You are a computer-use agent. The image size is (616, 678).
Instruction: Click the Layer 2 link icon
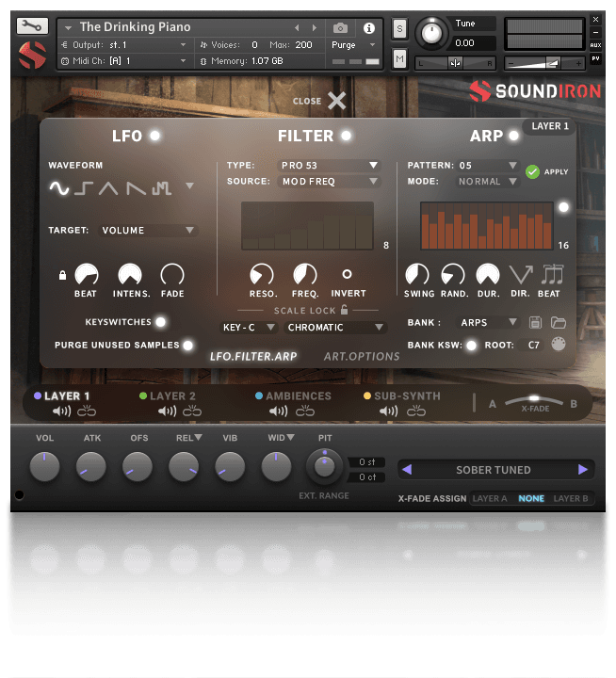point(192,411)
